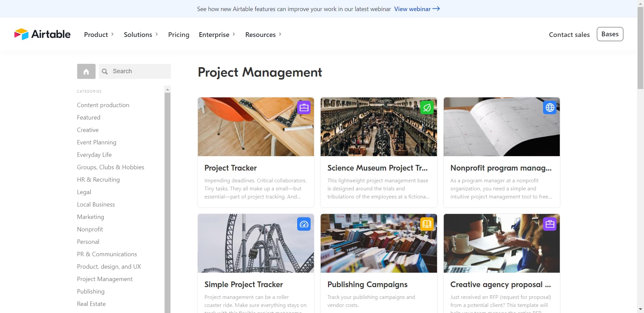The height and width of the screenshot is (313, 644).
Task: Click the Airtable logo
Action: pyautogui.click(x=42, y=34)
